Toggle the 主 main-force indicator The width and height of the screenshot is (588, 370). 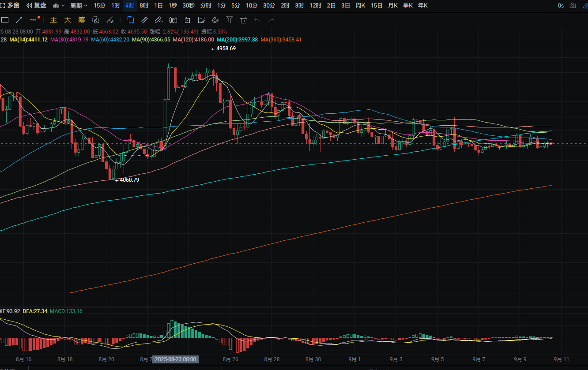click(x=53, y=20)
